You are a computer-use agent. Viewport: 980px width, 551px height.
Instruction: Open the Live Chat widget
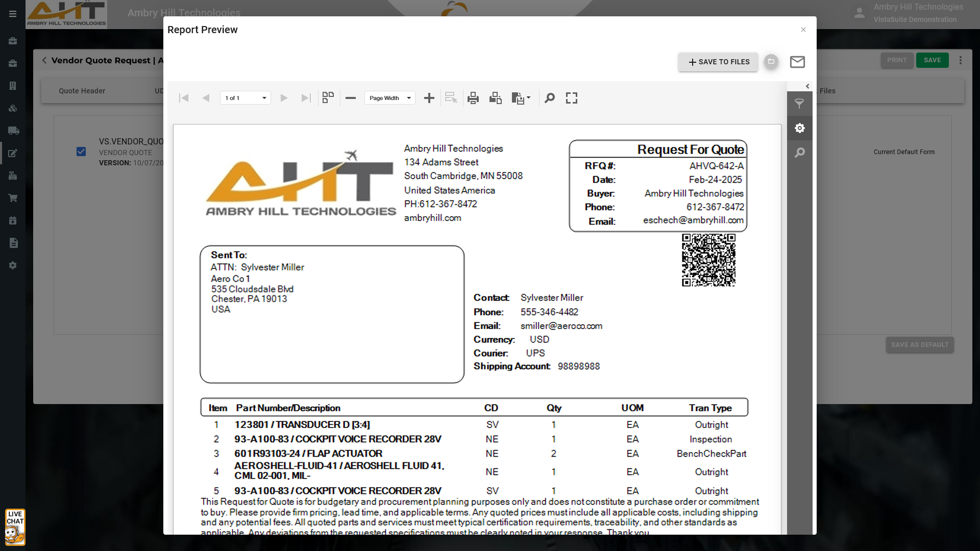(15, 527)
